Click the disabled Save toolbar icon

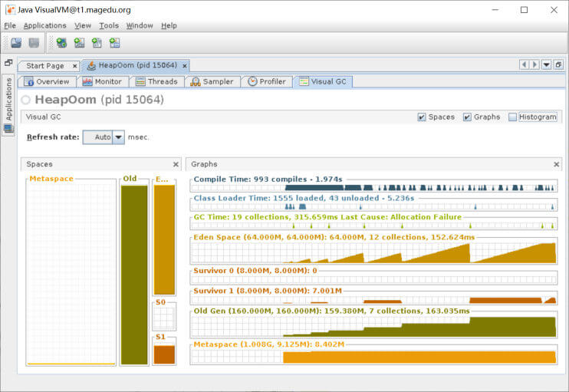[x=34, y=43]
